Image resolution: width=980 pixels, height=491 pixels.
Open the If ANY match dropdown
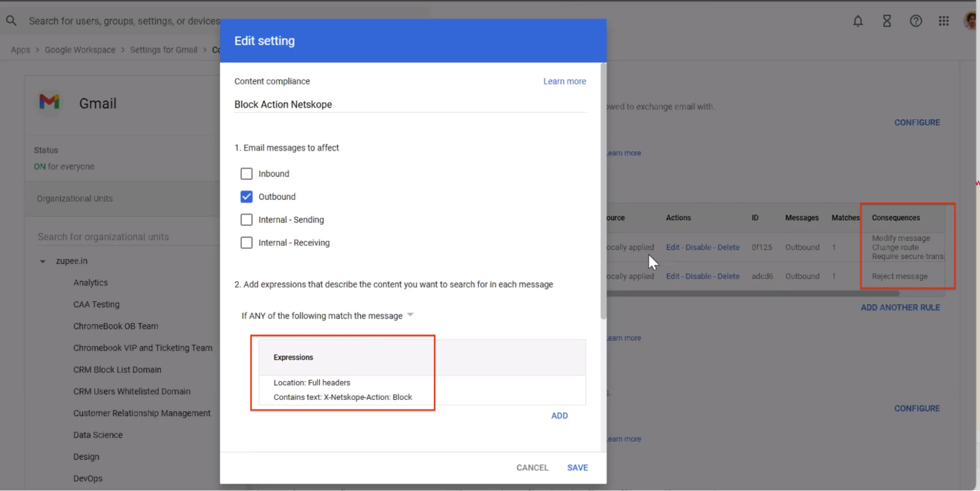click(x=327, y=315)
